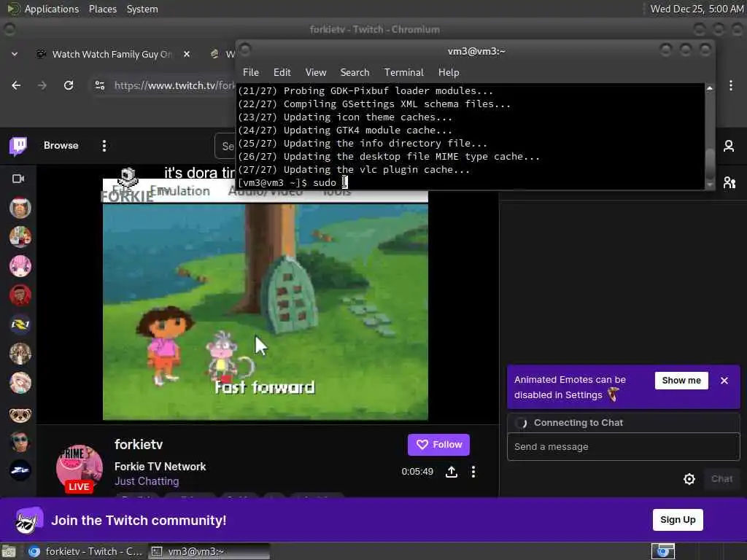Screen dimensions: 747x560
Task: Open the yellow-logo dark avatar channel
Action: 20,324
